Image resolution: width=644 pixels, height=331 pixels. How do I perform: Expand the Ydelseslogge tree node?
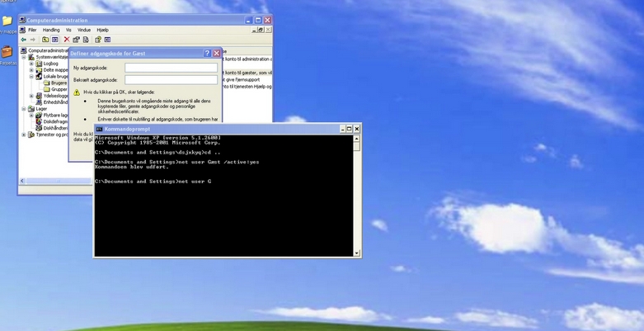31,96
